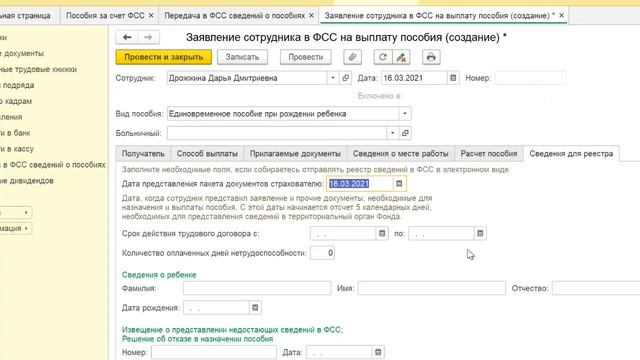This screenshot has height=360, width=640.
Task: Open attached files via the paperclip icon
Action: [352, 57]
